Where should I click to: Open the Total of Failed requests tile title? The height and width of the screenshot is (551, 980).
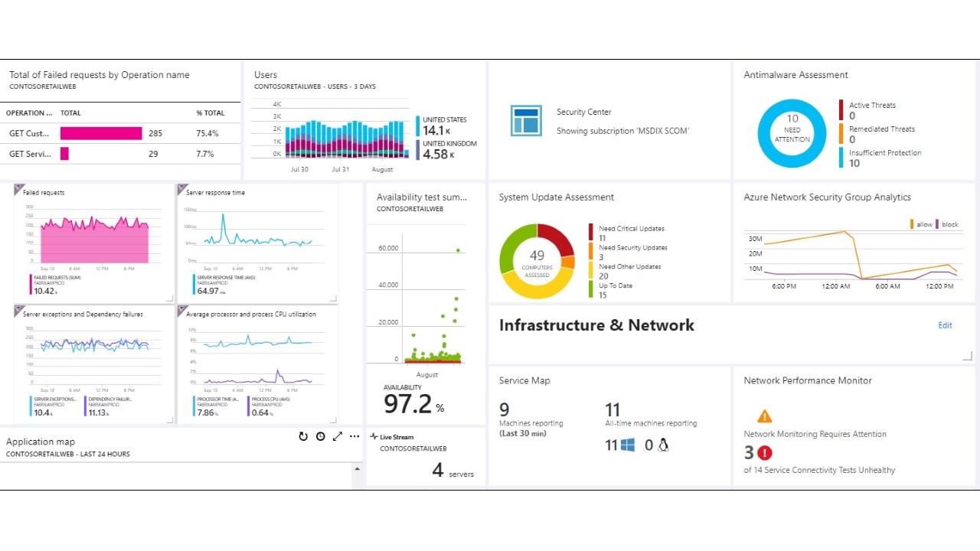click(x=100, y=75)
